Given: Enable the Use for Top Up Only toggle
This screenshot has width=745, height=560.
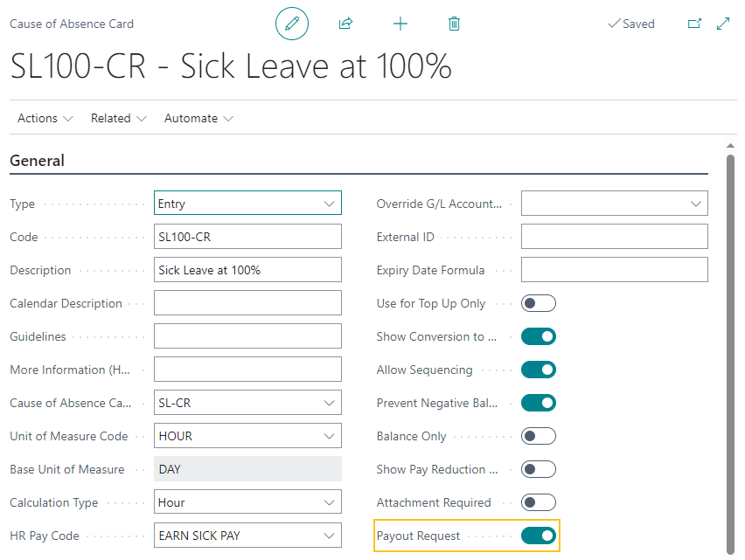Looking at the screenshot, I should click(538, 302).
